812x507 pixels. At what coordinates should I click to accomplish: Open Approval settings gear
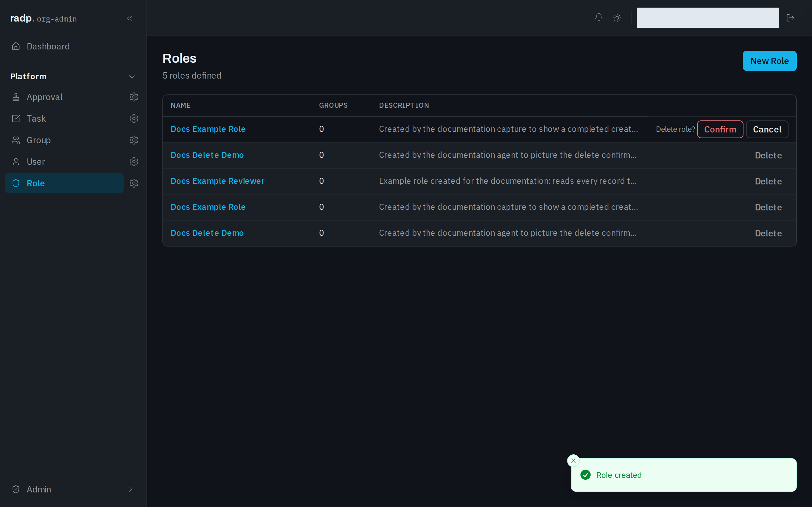134,97
